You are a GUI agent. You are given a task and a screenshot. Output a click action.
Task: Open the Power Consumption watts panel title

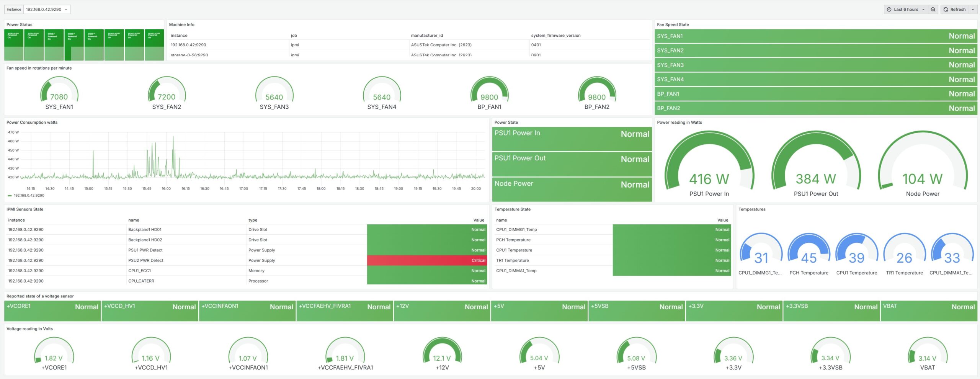[32, 123]
